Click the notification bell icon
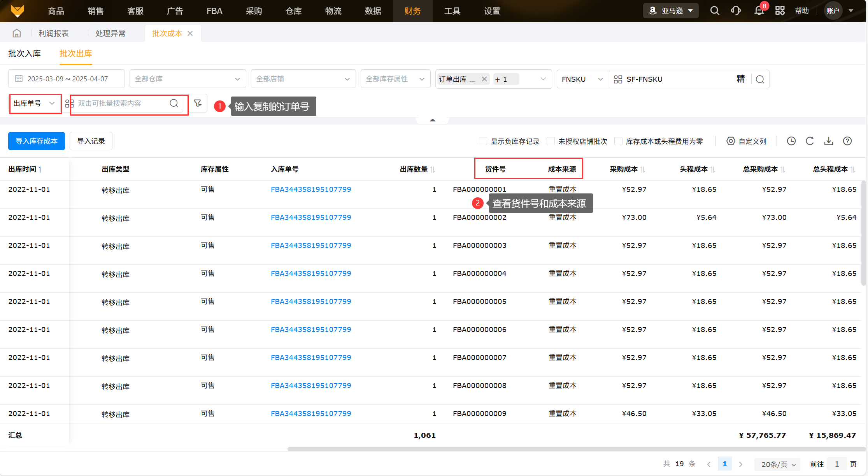The height and width of the screenshot is (476, 868). click(759, 11)
